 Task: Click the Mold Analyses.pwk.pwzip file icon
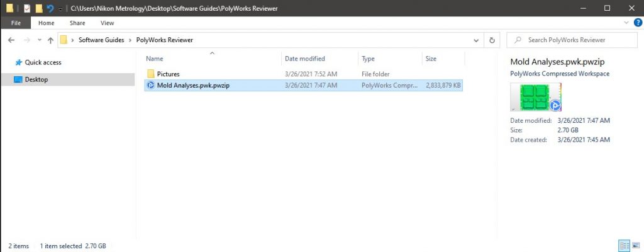pos(150,86)
